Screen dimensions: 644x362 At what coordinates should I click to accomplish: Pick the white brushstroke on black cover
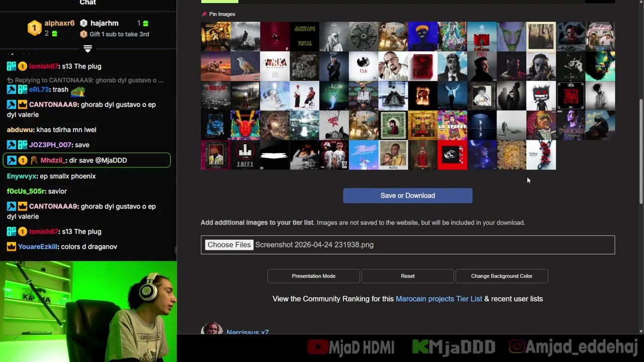click(x=275, y=155)
